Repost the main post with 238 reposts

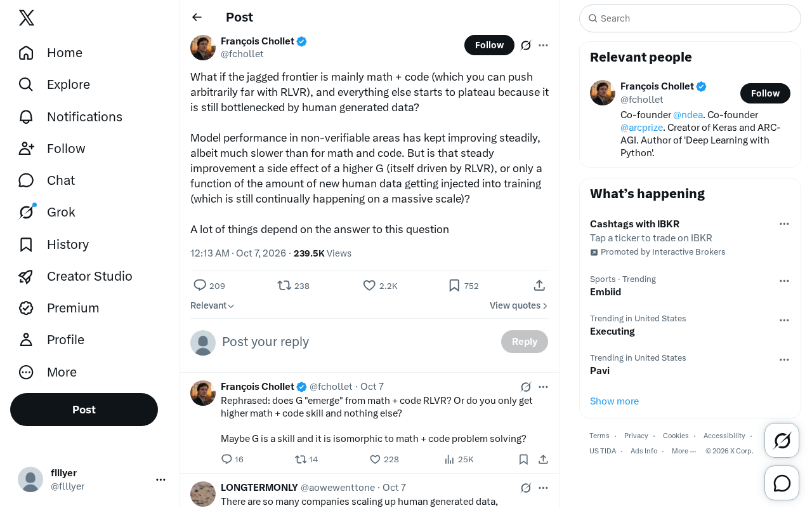click(x=293, y=286)
